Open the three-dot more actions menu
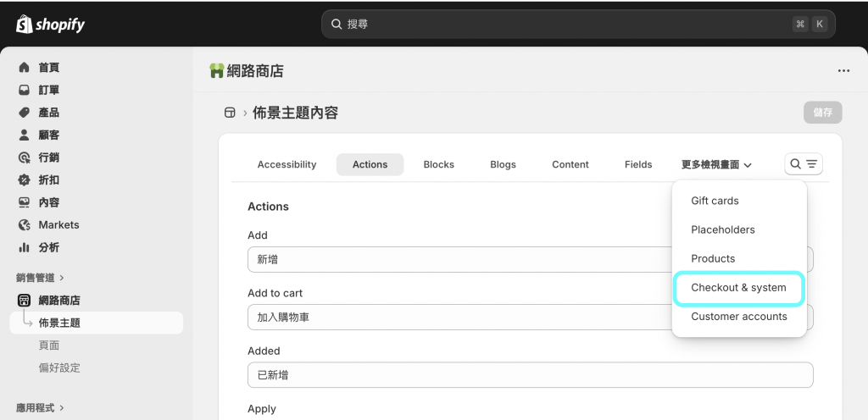 (x=843, y=71)
